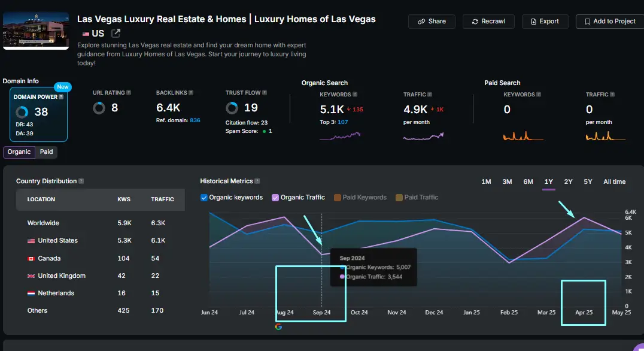Click the Backlinks help icon
The image size is (644, 351).
click(190, 92)
